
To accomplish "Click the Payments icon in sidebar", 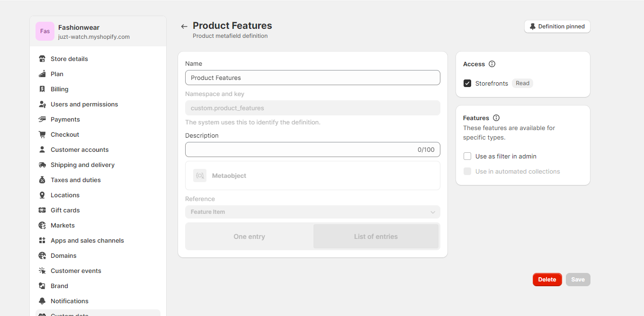I will (x=42, y=119).
